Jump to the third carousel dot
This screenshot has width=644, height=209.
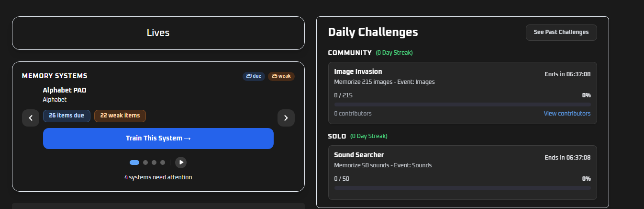click(x=154, y=163)
